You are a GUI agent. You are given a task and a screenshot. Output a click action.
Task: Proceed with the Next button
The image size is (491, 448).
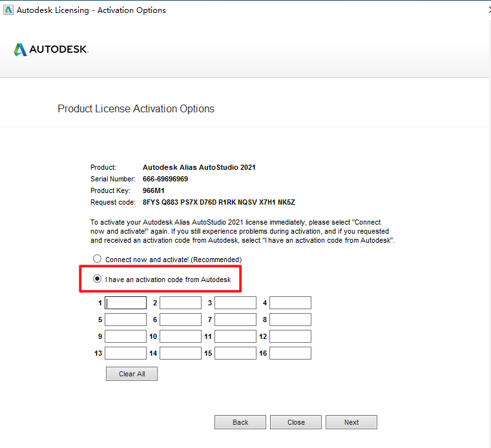pos(351,422)
